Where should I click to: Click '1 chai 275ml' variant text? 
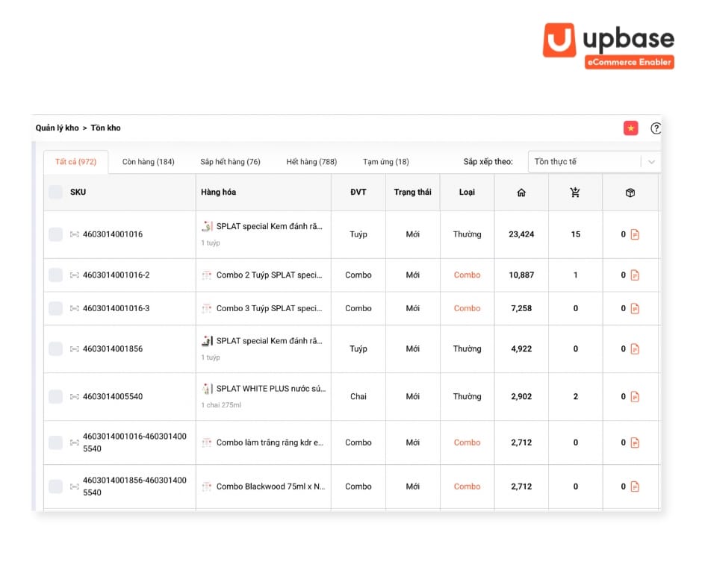[221, 405]
